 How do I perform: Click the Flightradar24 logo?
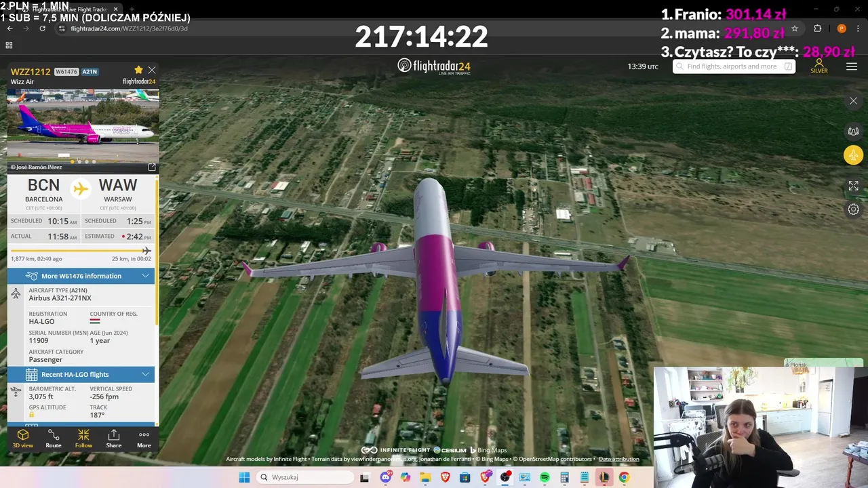434,66
